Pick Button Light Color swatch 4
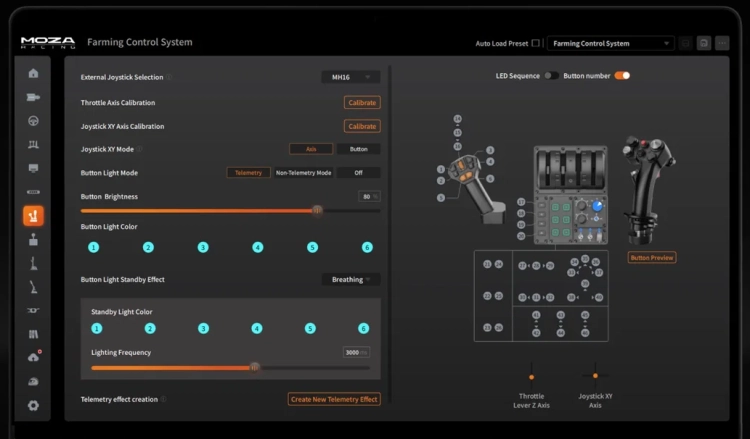The image size is (750, 439). 258,247
